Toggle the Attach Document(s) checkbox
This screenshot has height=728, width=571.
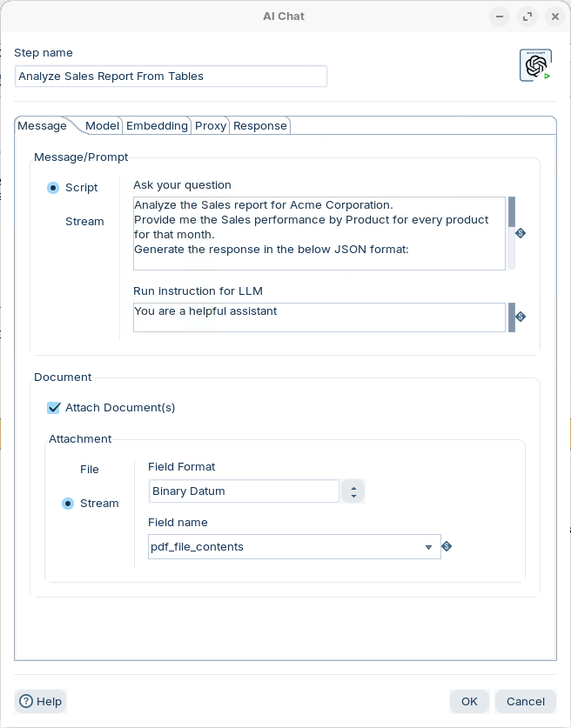pyautogui.click(x=54, y=407)
